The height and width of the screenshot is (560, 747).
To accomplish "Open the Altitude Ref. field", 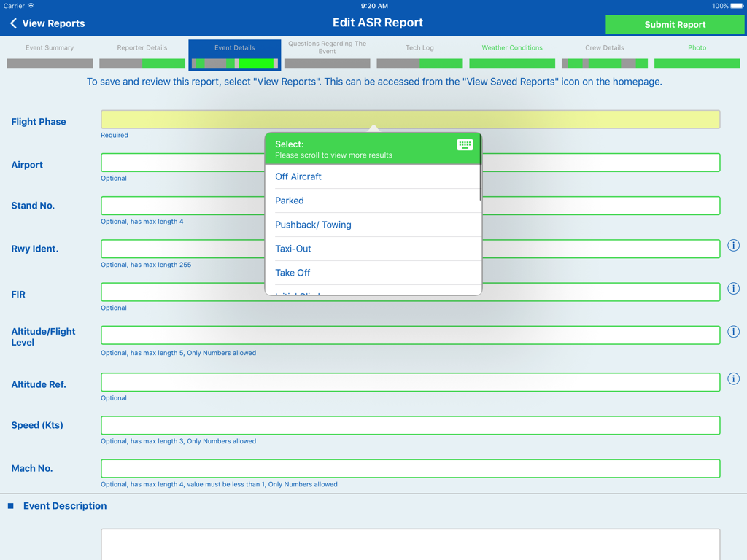I will click(x=410, y=382).
